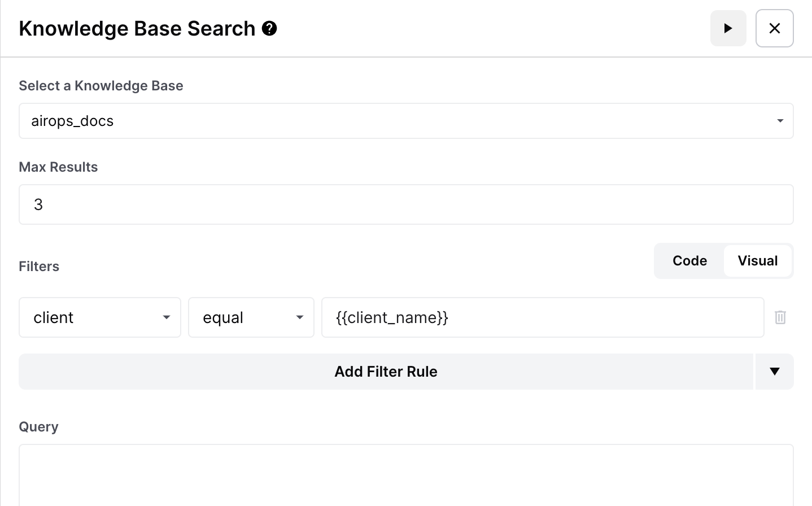Open the client filter field dropdown
The image size is (812, 506).
(100, 317)
